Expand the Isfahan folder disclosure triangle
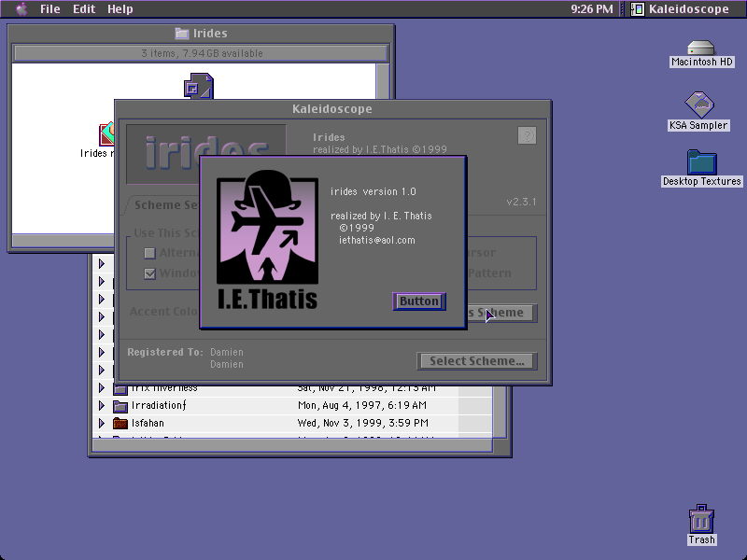The image size is (747, 560). click(102, 424)
